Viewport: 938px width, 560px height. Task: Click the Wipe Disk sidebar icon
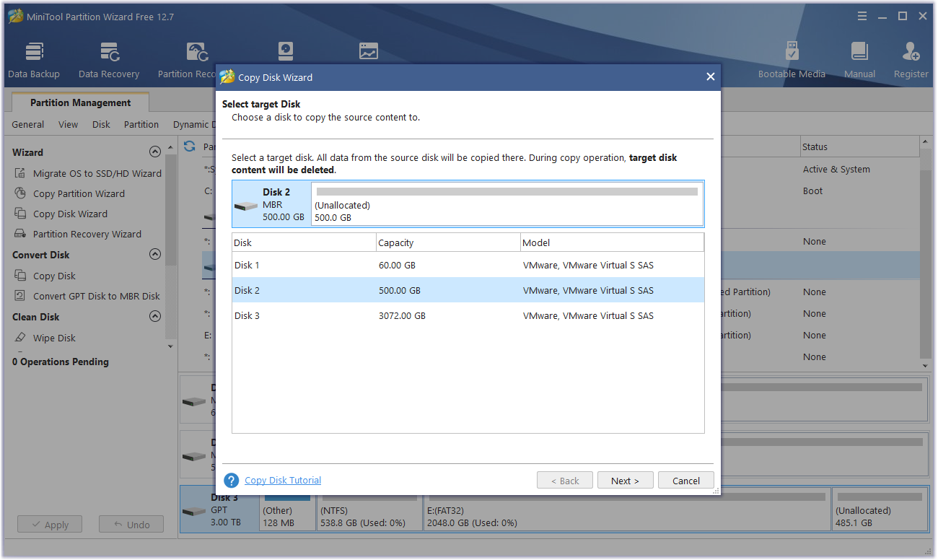[20, 338]
